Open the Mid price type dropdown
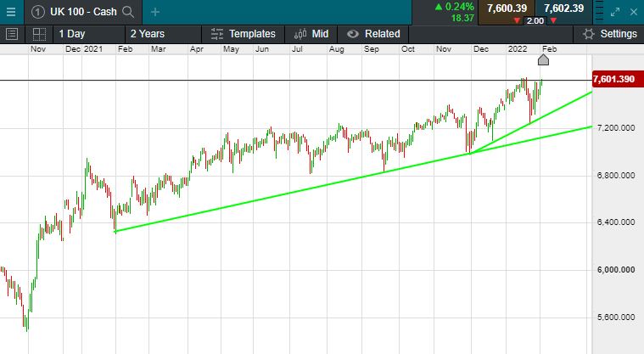 [x=311, y=34]
